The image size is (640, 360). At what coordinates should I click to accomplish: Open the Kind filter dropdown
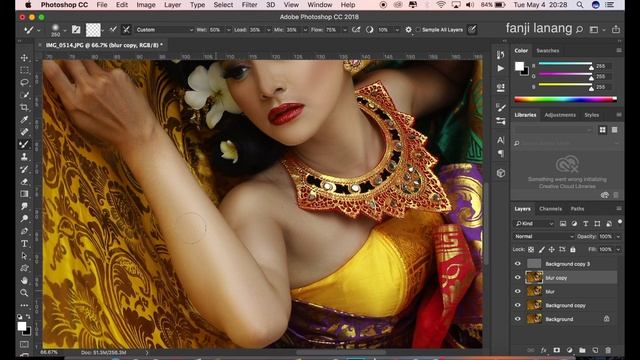[x=534, y=224]
